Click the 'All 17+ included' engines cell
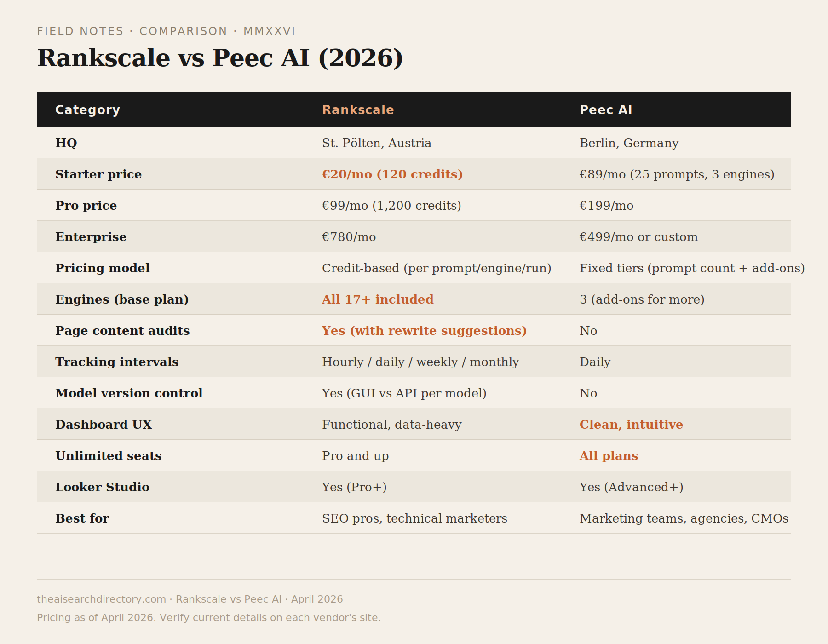The image size is (828, 644). pyautogui.click(x=377, y=299)
